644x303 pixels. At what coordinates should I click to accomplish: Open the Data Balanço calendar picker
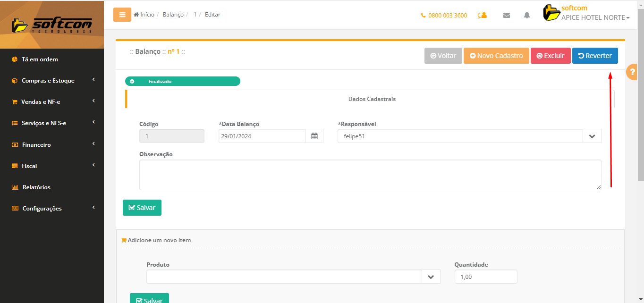coord(314,136)
